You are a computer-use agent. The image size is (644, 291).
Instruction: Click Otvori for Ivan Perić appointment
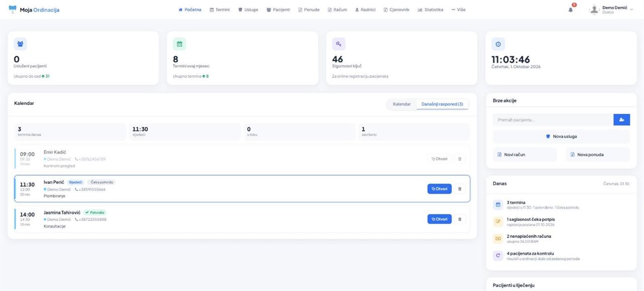click(439, 189)
